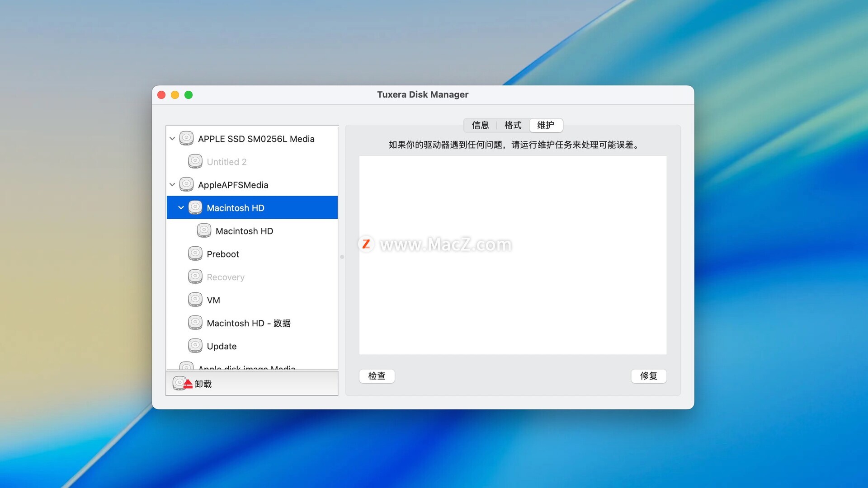Switch to the 格式 tab
This screenshot has width=868, height=488.
(513, 125)
